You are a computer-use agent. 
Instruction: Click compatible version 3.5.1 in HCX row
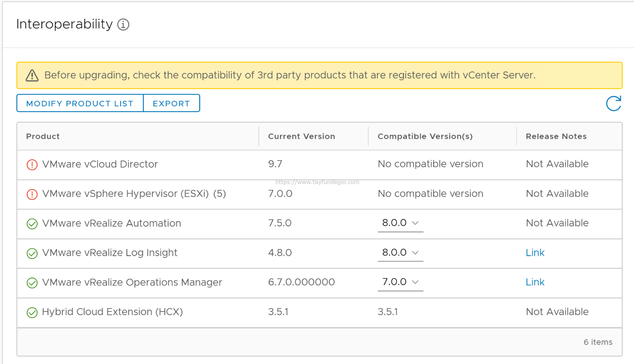(388, 312)
